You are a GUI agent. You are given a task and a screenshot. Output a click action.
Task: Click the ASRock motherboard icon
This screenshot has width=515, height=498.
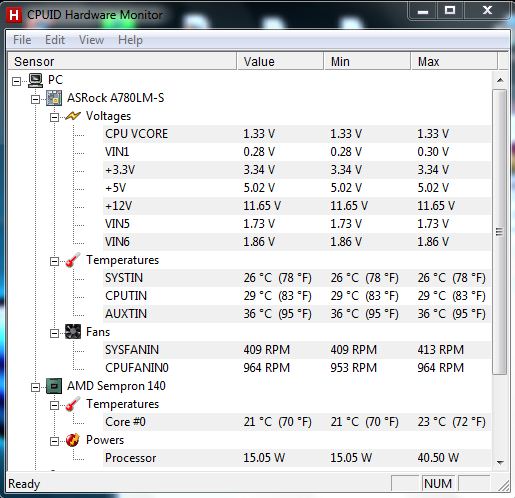pos(54,98)
